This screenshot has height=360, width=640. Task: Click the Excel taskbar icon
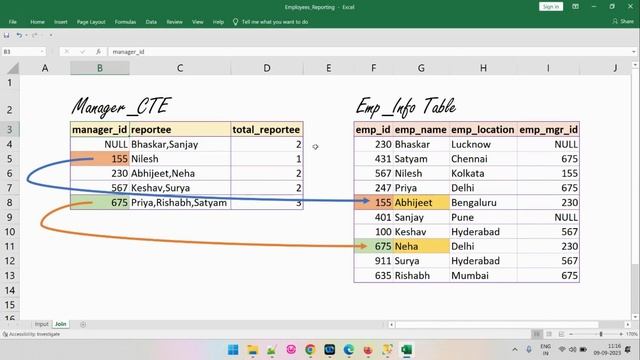407,350
